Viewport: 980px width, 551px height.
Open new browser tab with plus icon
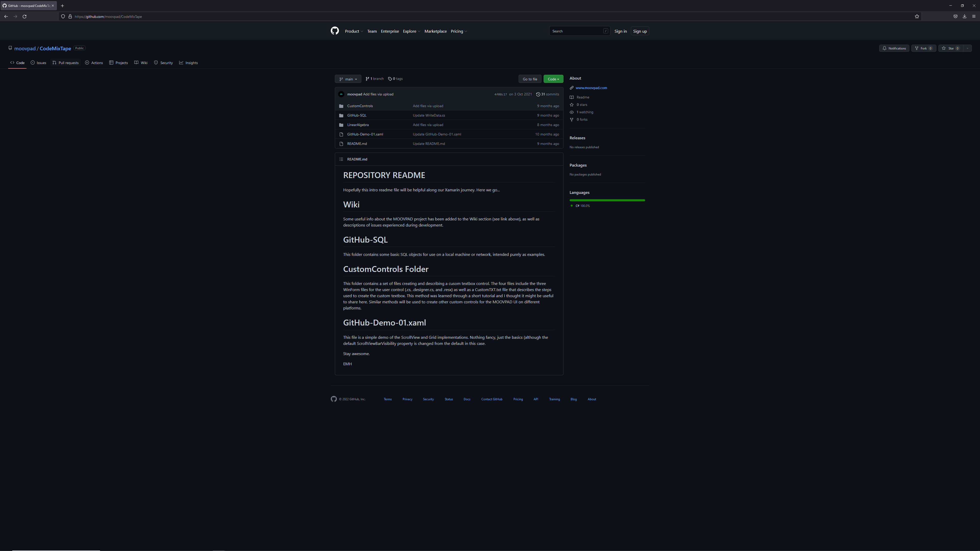[x=62, y=6]
